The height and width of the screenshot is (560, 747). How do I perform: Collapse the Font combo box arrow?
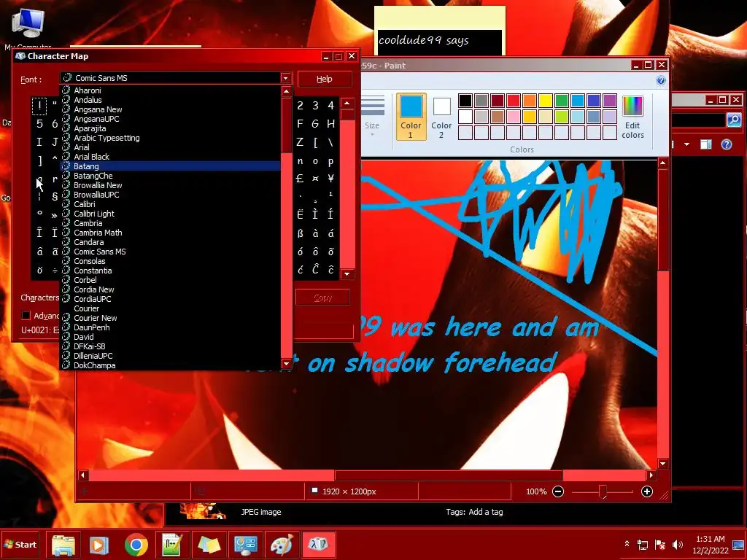[x=286, y=78]
